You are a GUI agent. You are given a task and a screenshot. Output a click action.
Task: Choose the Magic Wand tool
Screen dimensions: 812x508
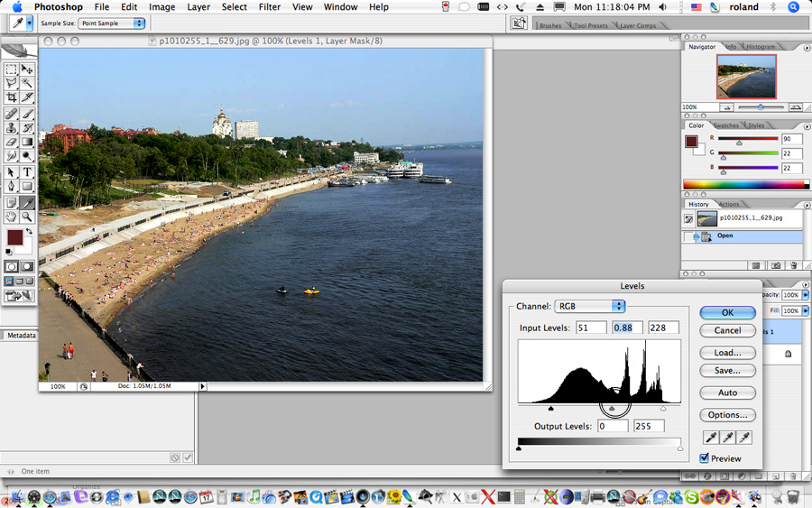pyautogui.click(x=27, y=83)
